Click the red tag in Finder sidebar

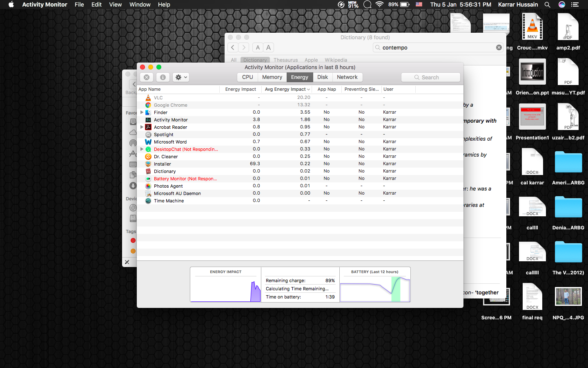(133, 240)
